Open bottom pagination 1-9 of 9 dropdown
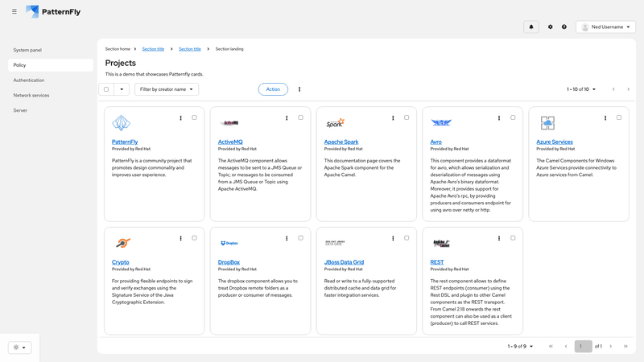This screenshot has height=362, width=644. click(x=520, y=347)
